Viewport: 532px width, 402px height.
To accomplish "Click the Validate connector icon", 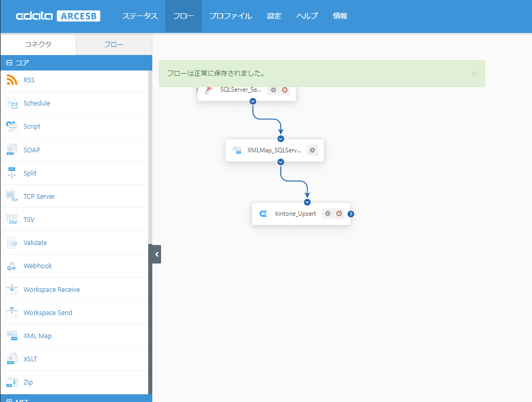I will [12, 242].
